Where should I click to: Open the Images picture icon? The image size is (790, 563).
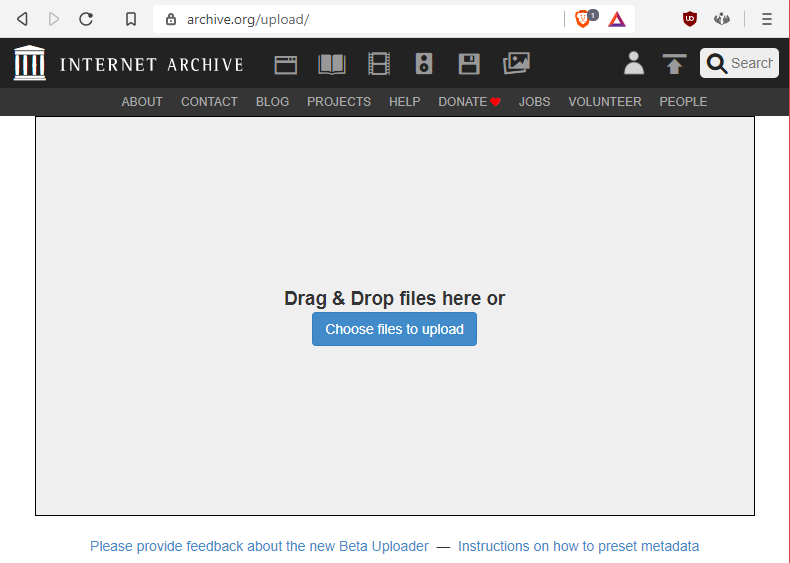(x=516, y=64)
